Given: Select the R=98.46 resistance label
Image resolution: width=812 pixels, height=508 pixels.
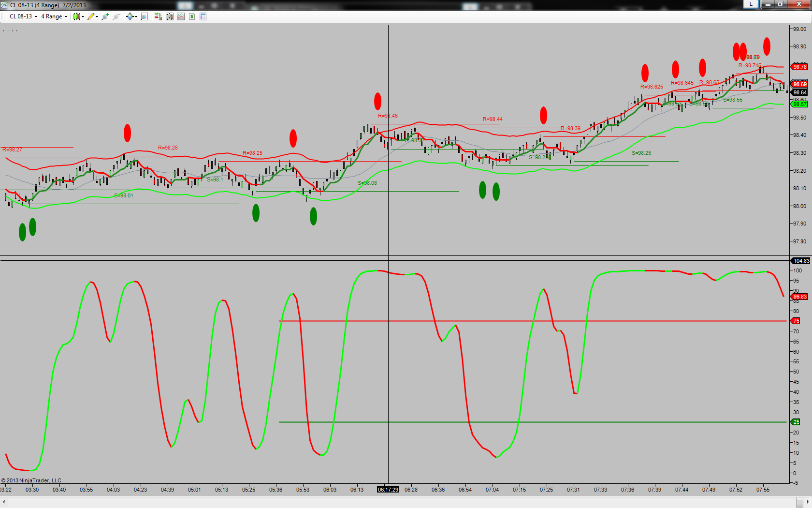Looking at the screenshot, I should pyautogui.click(x=388, y=116).
